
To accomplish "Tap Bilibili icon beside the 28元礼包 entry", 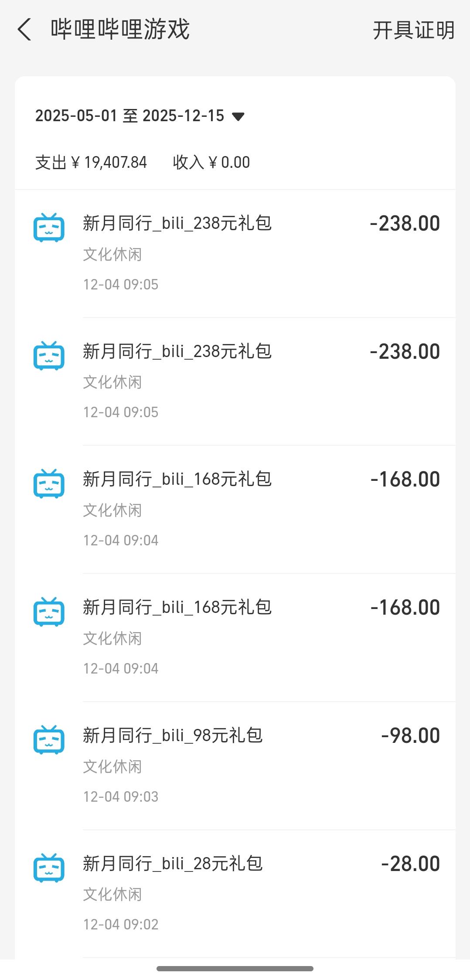I will [x=49, y=868].
